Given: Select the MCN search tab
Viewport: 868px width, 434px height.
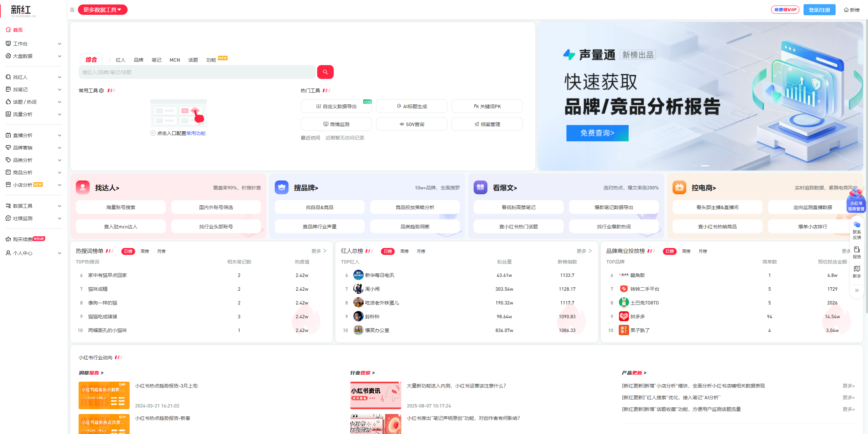Looking at the screenshot, I should point(175,60).
